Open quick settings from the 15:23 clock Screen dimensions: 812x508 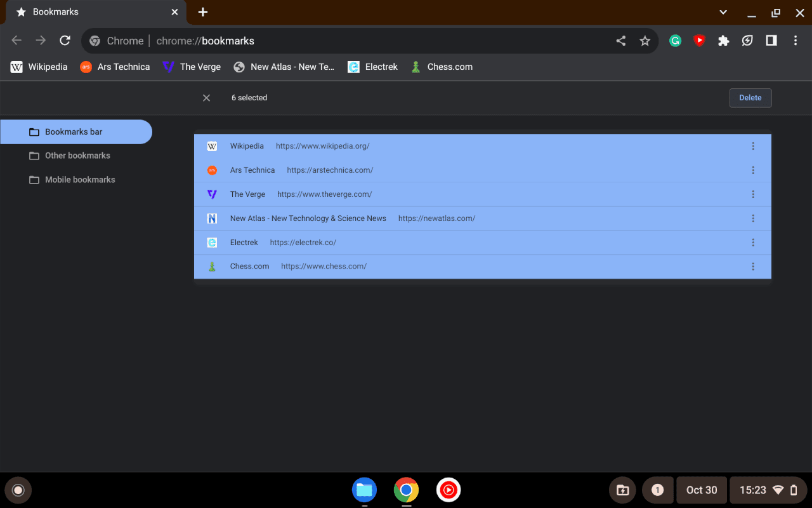tap(769, 490)
